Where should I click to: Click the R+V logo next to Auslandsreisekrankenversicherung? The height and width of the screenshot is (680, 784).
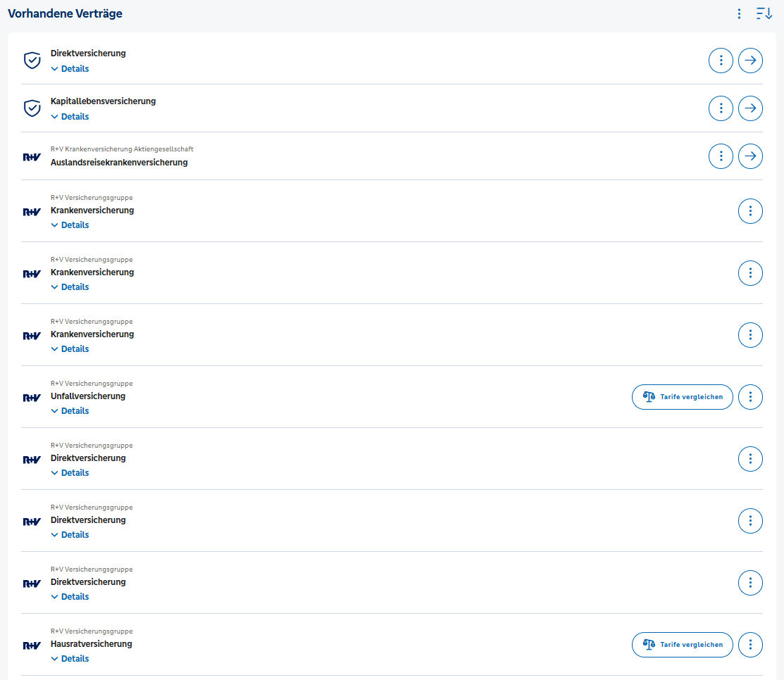pyautogui.click(x=32, y=156)
